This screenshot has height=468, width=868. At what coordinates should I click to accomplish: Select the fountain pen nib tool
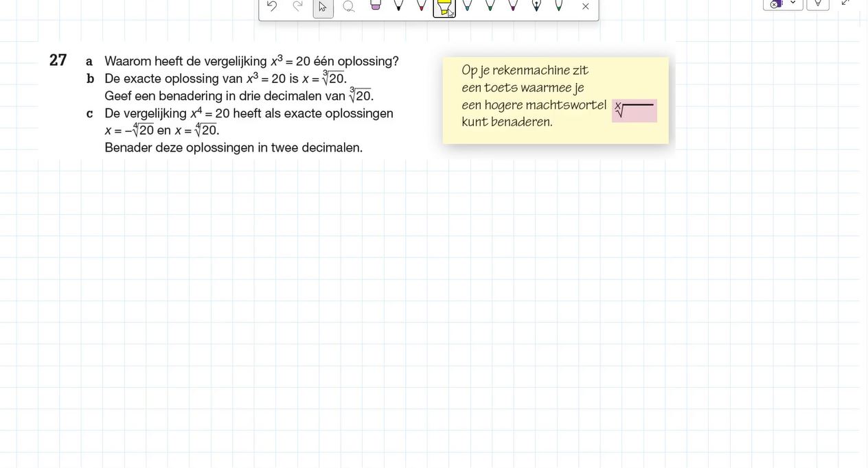pyautogui.click(x=536, y=5)
